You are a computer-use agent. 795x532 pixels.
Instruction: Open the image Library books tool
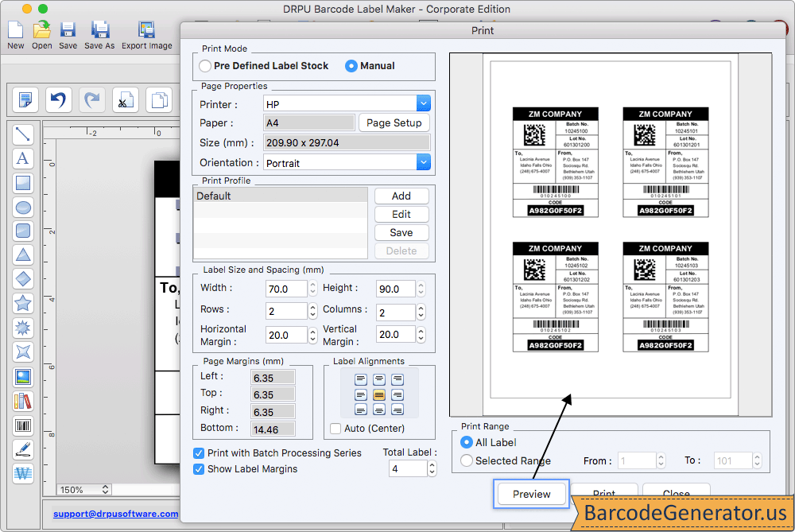tap(23, 401)
